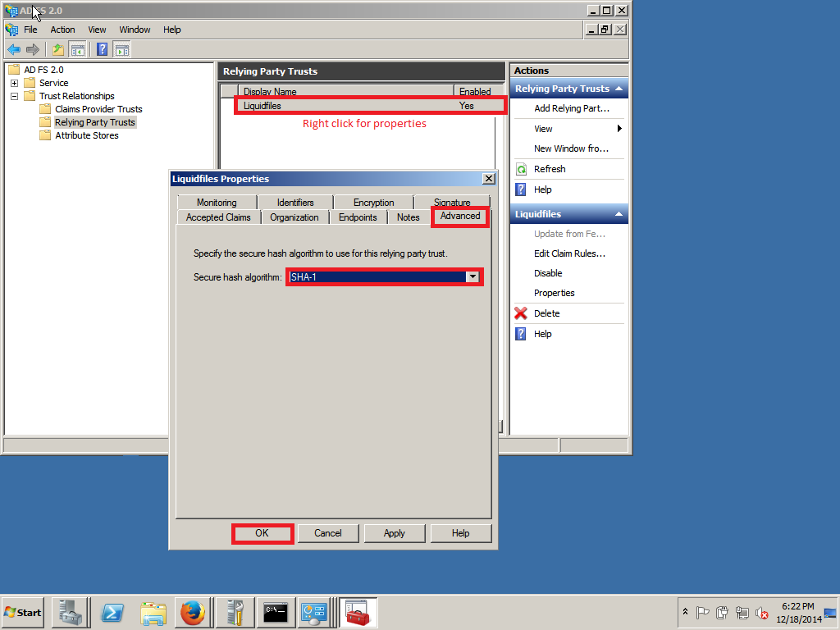Image resolution: width=840 pixels, height=630 pixels.
Task: Expand the Service node in the console tree
Action: point(13,82)
